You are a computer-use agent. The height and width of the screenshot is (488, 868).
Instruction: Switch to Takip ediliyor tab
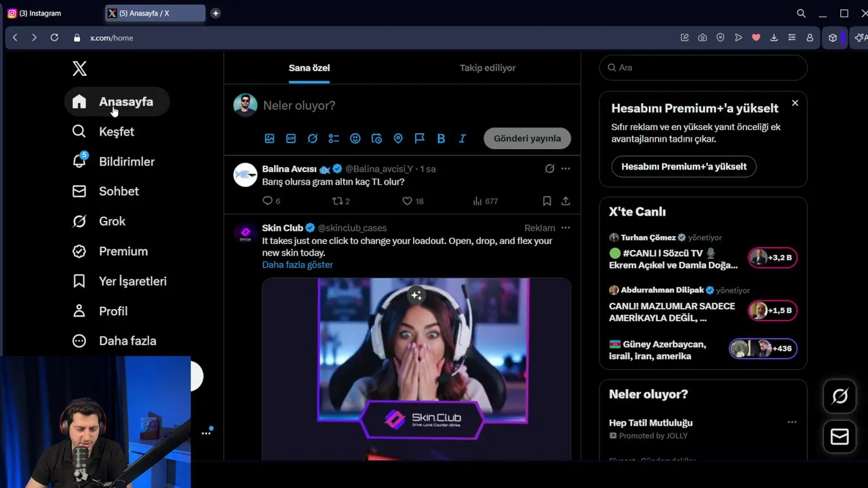coord(488,68)
